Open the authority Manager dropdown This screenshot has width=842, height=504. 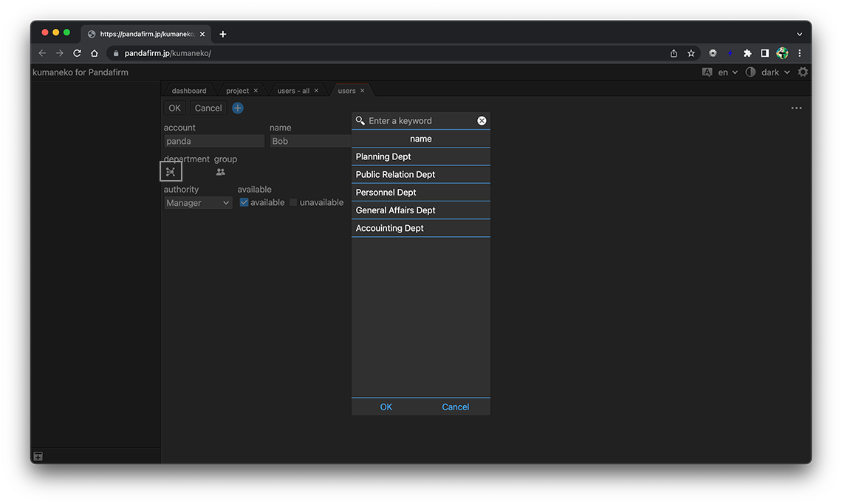click(198, 203)
